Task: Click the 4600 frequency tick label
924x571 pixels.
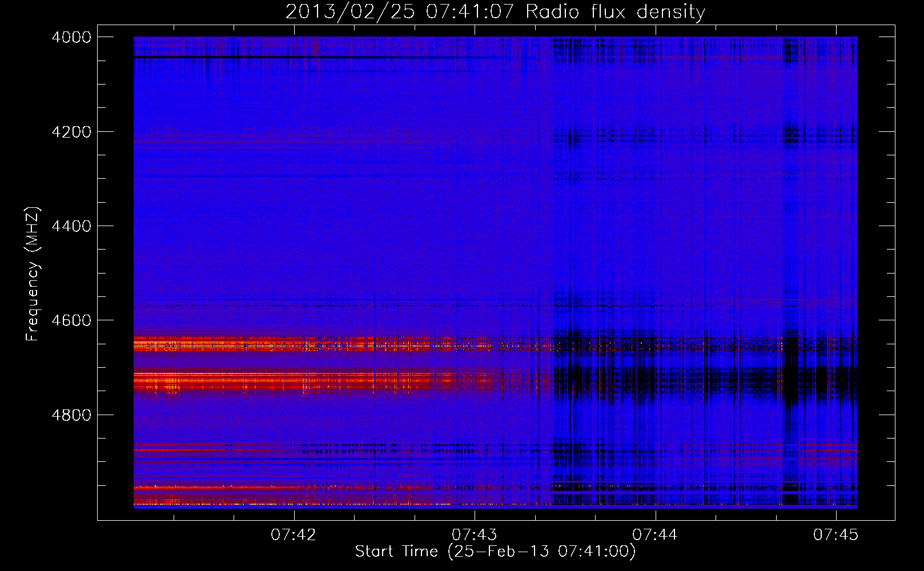Action: [x=71, y=320]
